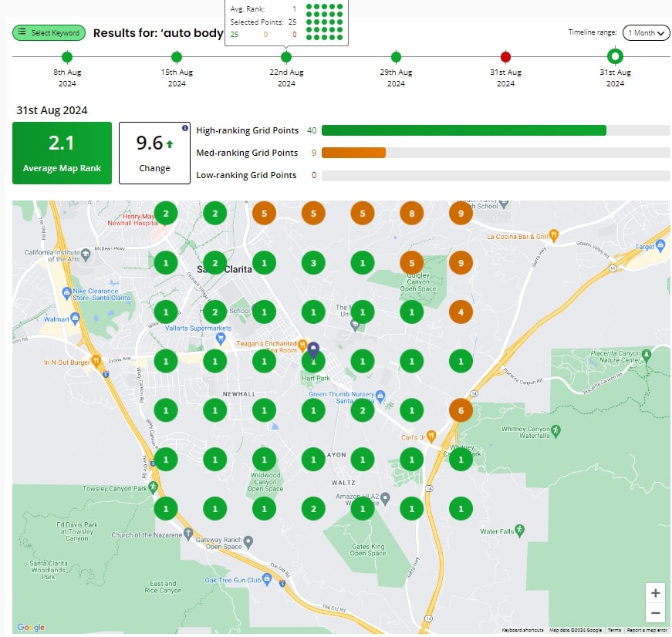Screen dimensions: 672x637
Task: Click the blue business location pin
Action: (314, 351)
